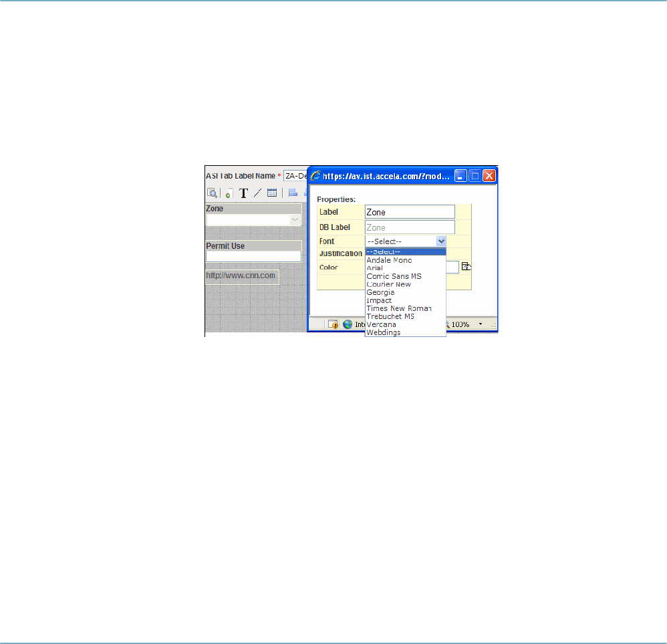Minimize the properties popup window
667x644 pixels.
[460, 176]
